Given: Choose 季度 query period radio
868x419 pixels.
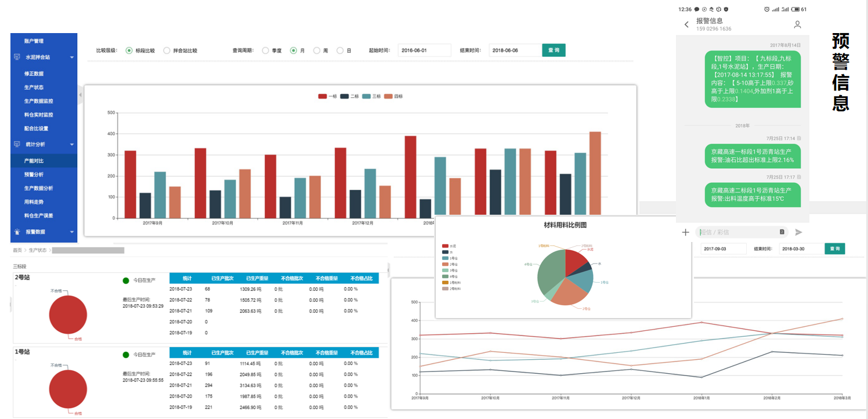Looking at the screenshot, I should (x=265, y=50).
